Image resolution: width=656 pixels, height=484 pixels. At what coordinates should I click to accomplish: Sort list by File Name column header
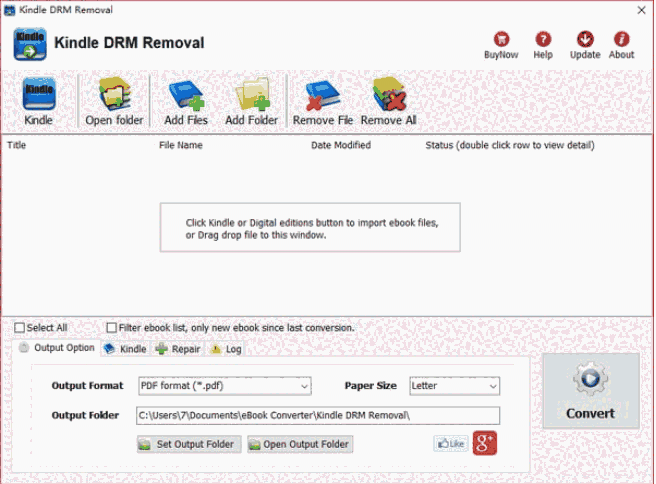tap(181, 145)
